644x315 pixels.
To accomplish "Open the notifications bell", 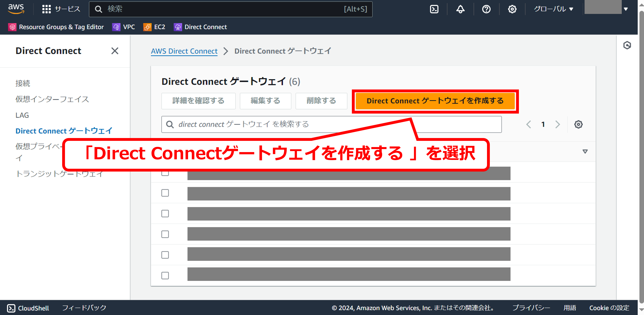I will (x=460, y=9).
